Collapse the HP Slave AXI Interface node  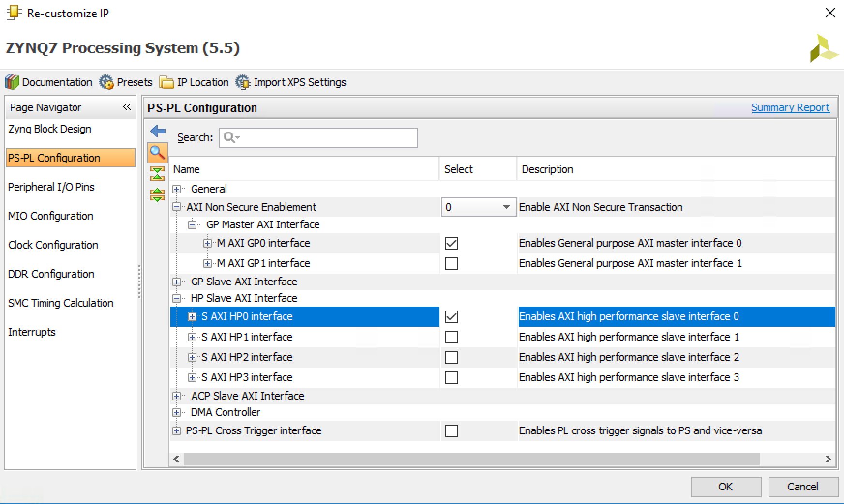177,298
